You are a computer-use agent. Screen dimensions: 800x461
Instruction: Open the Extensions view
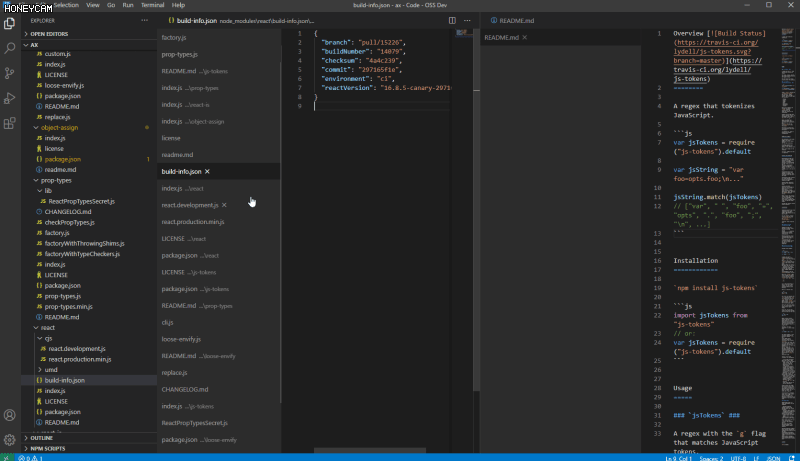tap(9, 123)
